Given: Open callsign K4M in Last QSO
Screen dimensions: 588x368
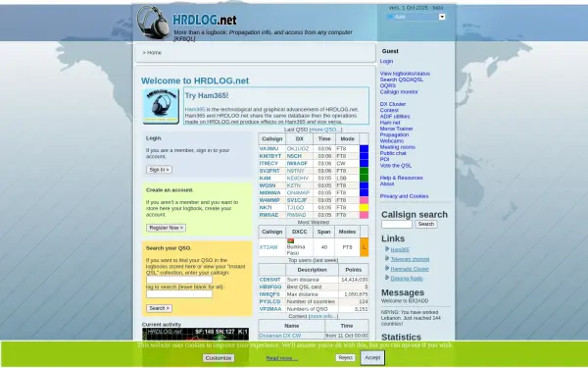Looking at the screenshot, I should (x=265, y=178).
